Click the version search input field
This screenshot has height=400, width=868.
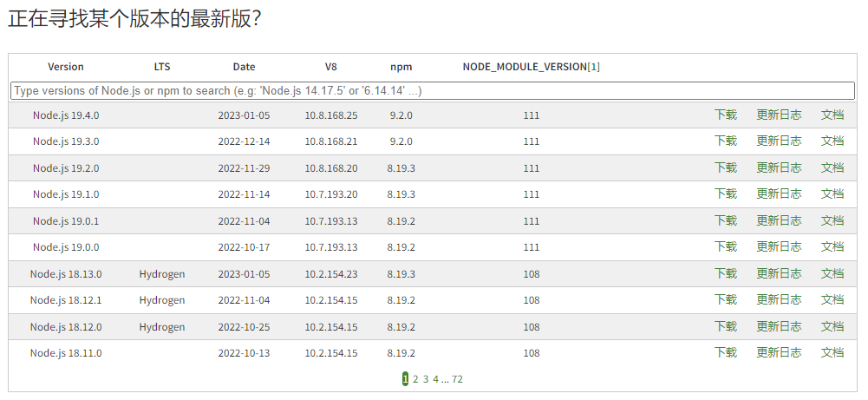(432, 90)
